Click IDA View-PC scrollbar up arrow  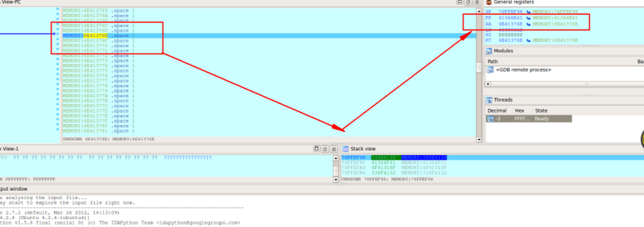pos(478,11)
